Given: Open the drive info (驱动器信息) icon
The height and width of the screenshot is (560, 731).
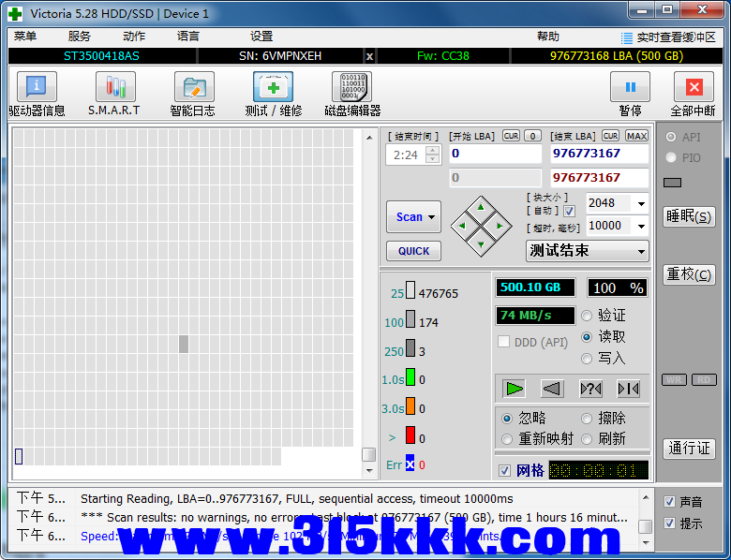Looking at the screenshot, I should tap(37, 87).
